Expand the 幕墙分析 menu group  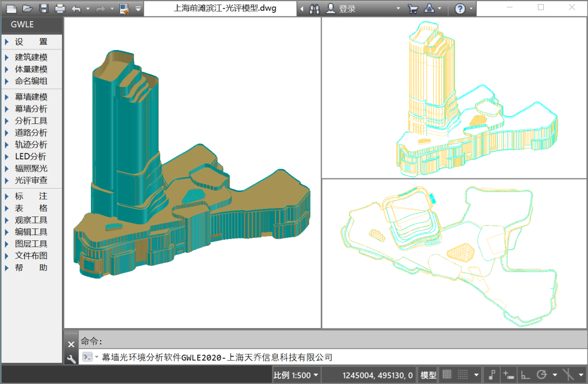coord(31,109)
